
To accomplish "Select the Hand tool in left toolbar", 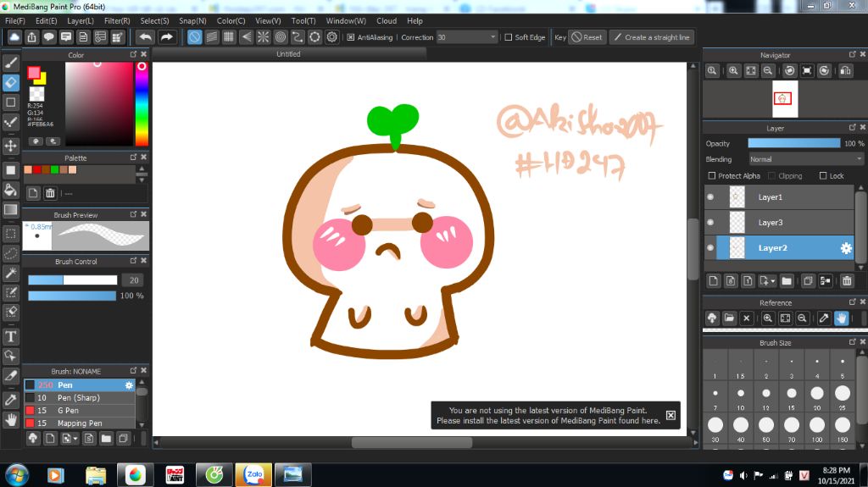I will tap(10, 420).
